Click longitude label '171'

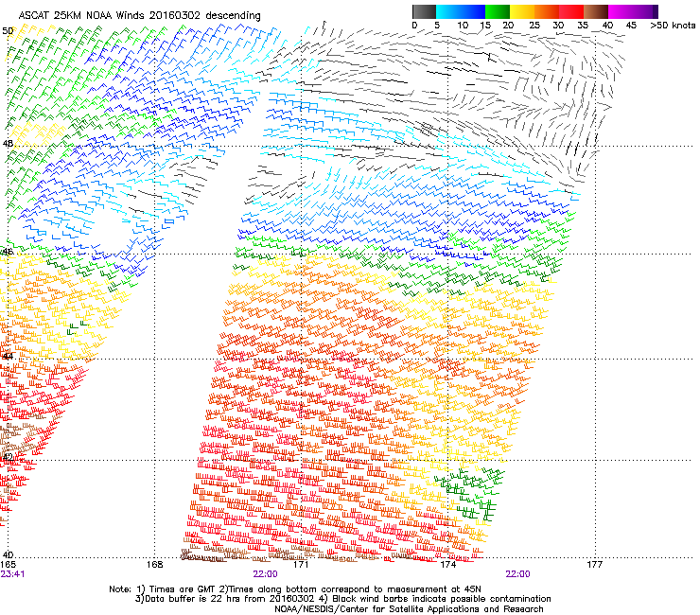click(x=301, y=565)
